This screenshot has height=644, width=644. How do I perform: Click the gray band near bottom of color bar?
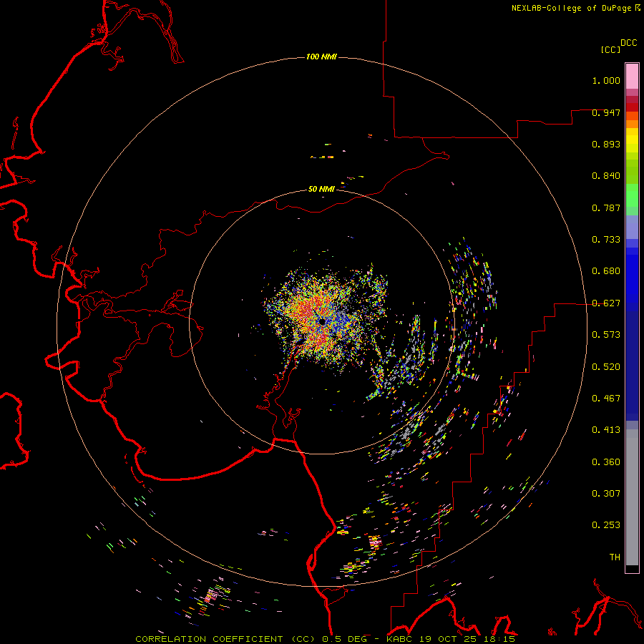click(x=632, y=497)
